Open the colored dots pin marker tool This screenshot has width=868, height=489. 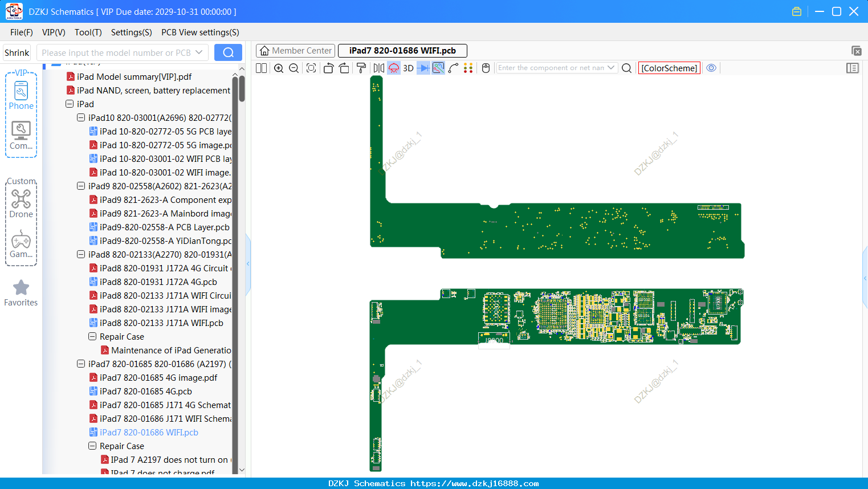pos(468,68)
